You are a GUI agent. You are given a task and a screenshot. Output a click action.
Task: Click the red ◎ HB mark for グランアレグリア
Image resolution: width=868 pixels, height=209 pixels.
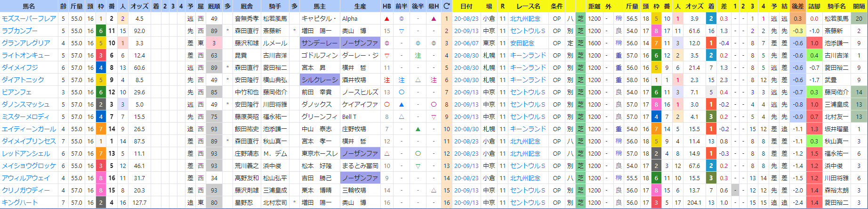pyautogui.click(x=386, y=43)
